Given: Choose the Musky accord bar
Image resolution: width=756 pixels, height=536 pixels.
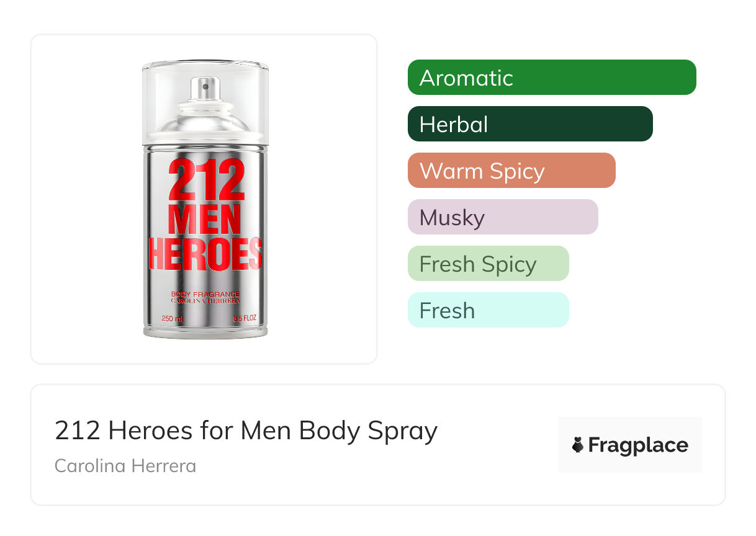Looking at the screenshot, I should [503, 217].
